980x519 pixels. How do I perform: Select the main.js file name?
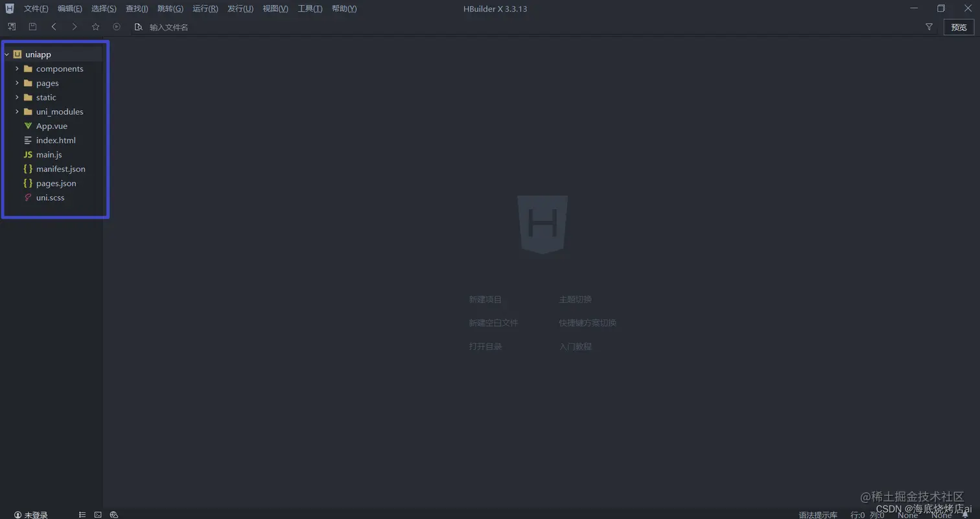point(49,154)
